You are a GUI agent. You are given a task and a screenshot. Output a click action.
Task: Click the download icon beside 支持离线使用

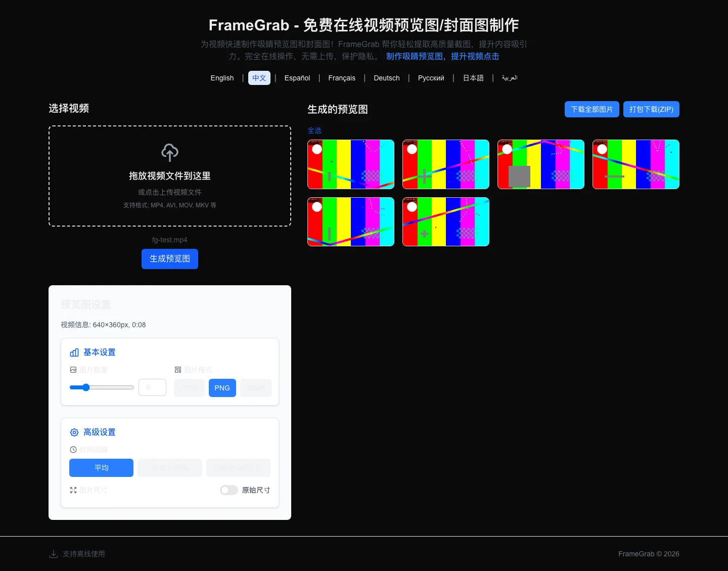point(54,554)
